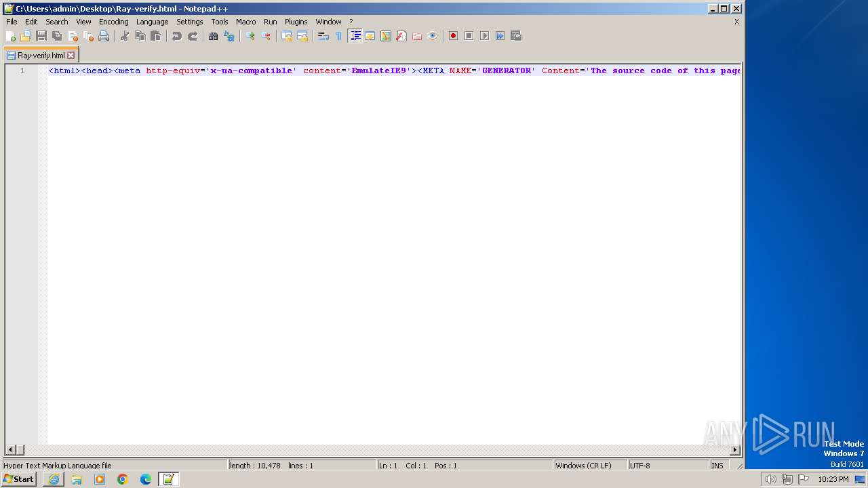Viewport: 868px width, 488px height.
Task: Toggle the indent guide icon
Action: (355, 36)
